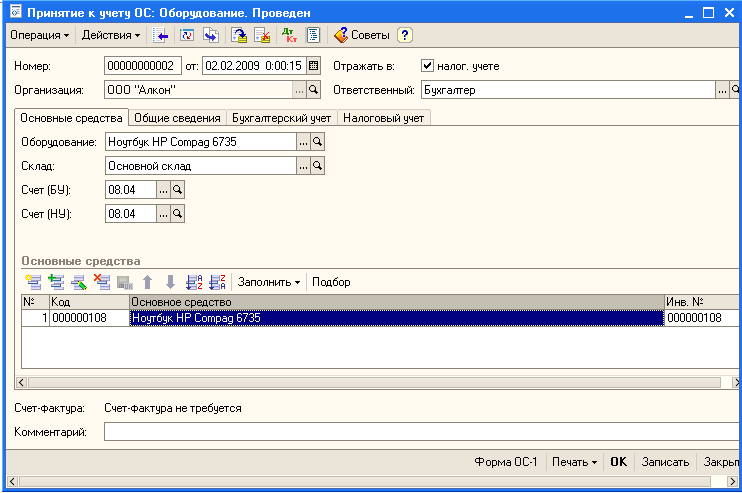The height and width of the screenshot is (493, 742).
Task: Open Советы tips button
Action: [362, 35]
